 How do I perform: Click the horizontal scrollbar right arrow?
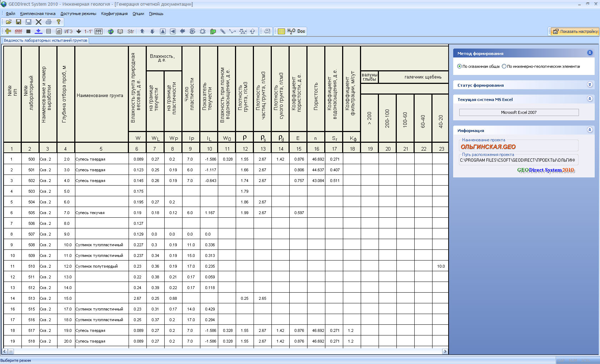pos(445,352)
